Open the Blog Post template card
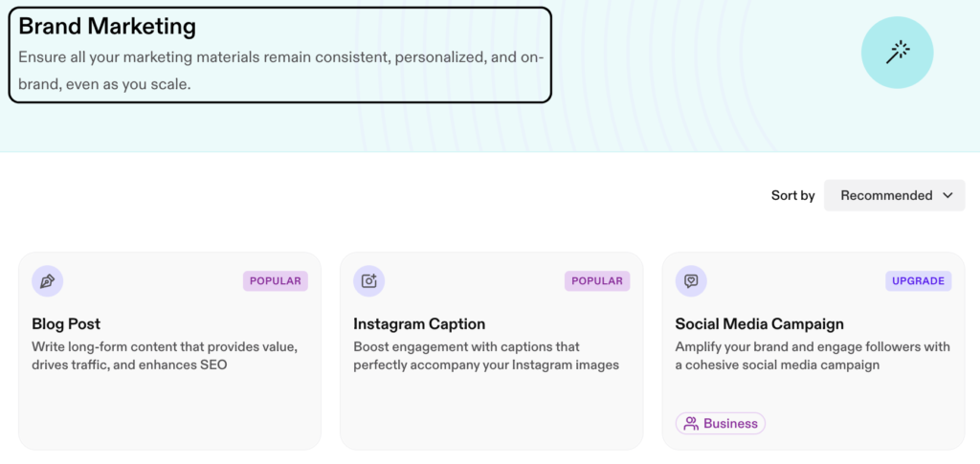The image size is (980, 464). click(x=169, y=351)
